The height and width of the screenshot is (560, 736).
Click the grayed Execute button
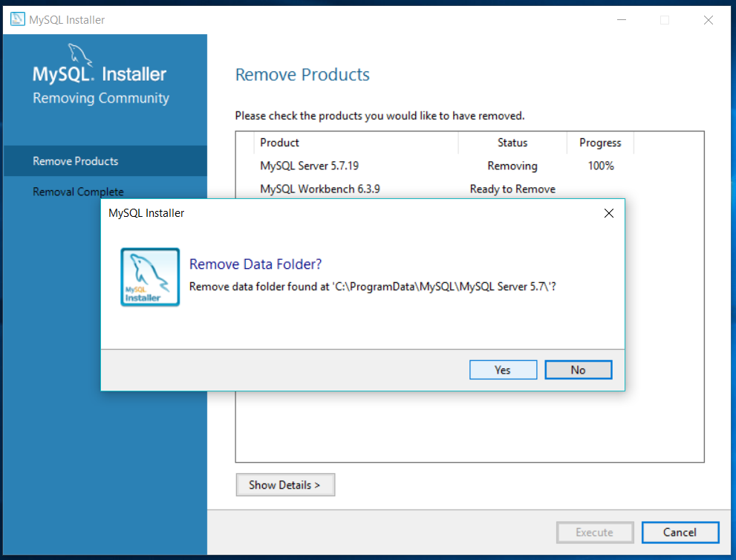[595, 533]
